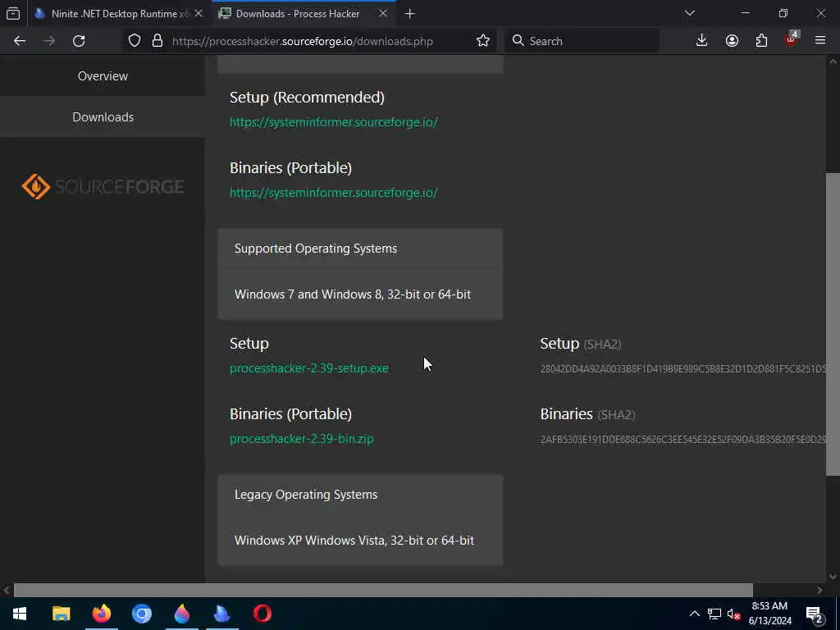This screenshot has width=840, height=630.
Task: Download processhacker-2.39-bin.zip
Action: [x=302, y=439]
